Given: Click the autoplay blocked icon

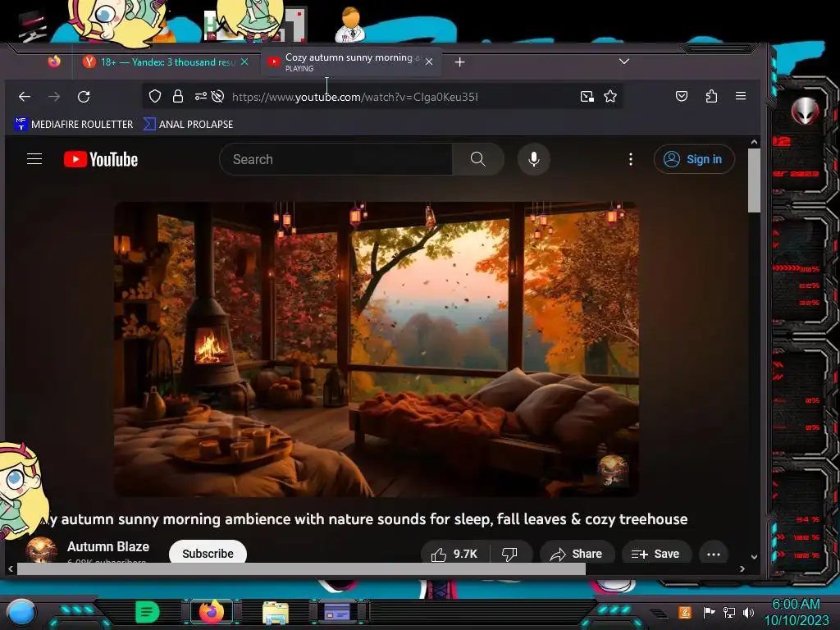Looking at the screenshot, I should click(217, 97).
